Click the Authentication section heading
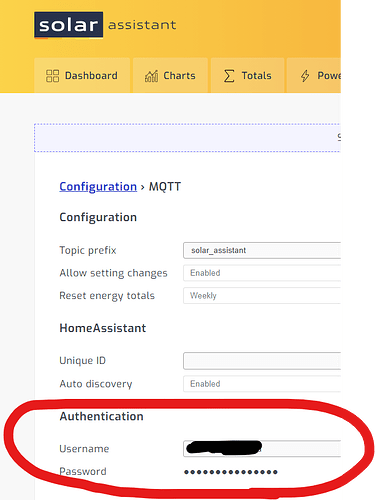The height and width of the screenshot is (500, 375). tap(101, 416)
